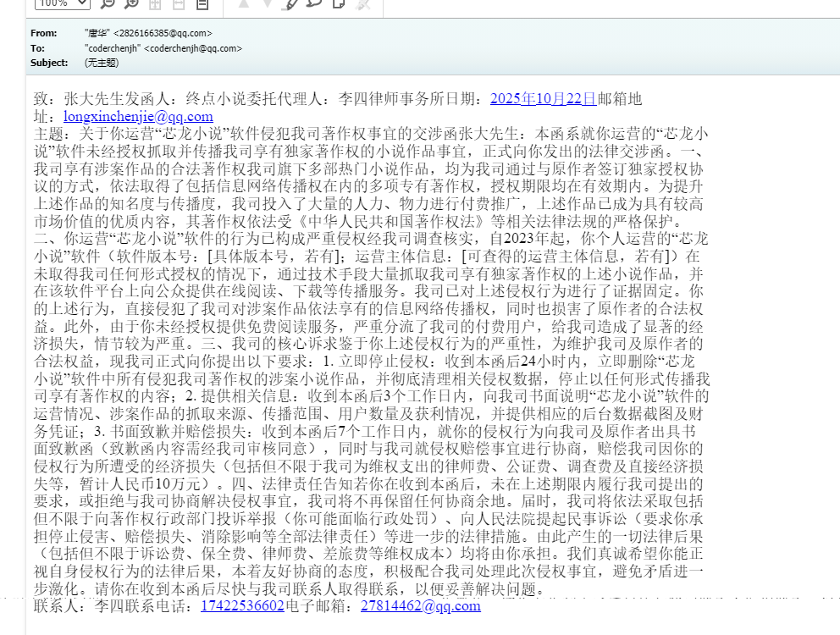
Task: Open the 27814462@qq.com email link
Action: point(421,605)
